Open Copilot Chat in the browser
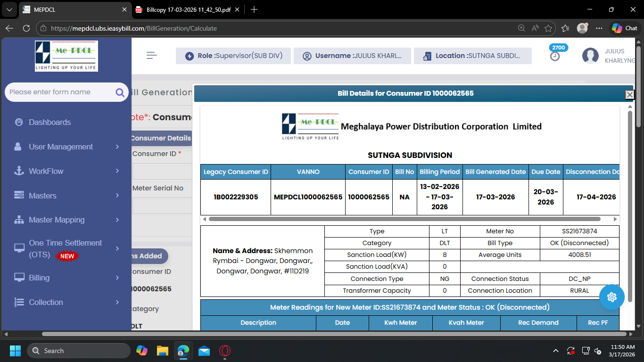The height and width of the screenshot is (362, 644). click(625, 28)
